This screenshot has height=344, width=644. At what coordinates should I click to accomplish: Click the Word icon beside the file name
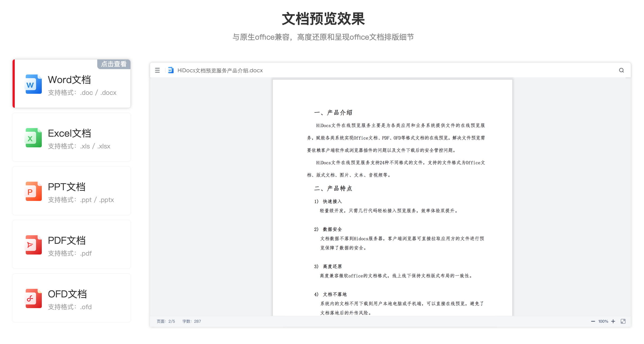(170, 70)
